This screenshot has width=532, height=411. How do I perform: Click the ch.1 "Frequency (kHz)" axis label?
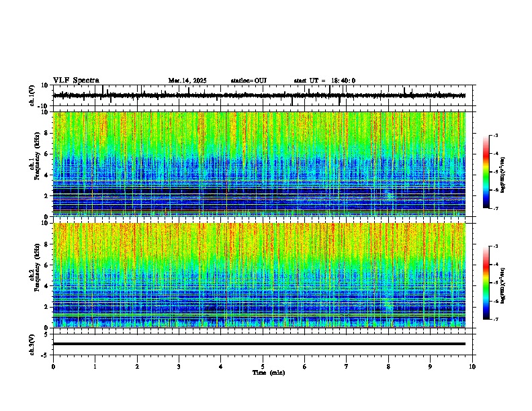pyautogui.click(x=38, y=156)
